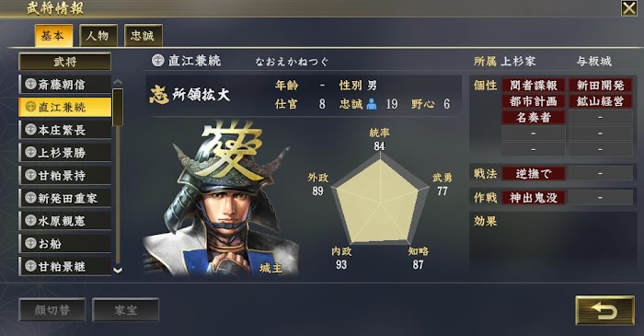Click the crest icon beside お船
Image resolution: width=644 pixels, height=336 pixels.
[30, 243]
